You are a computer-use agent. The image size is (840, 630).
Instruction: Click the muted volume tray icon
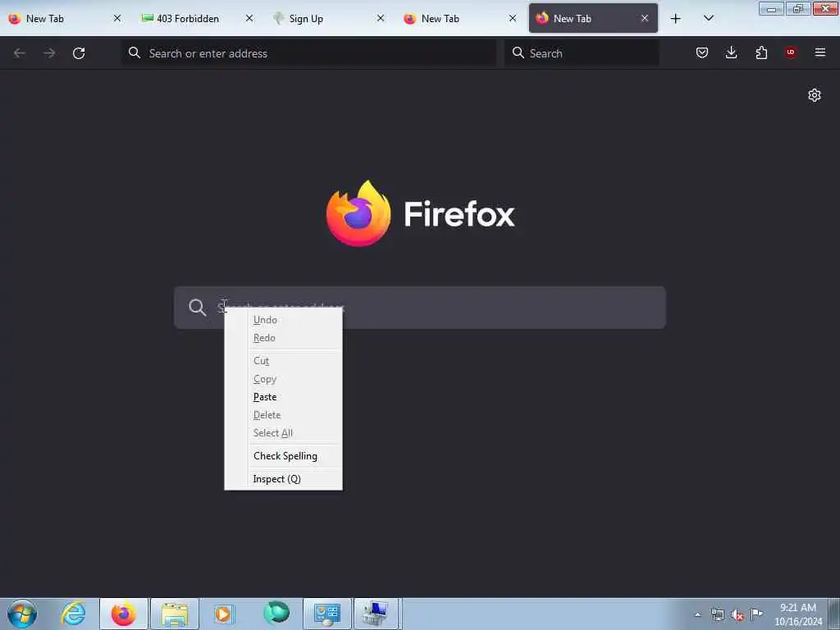click(737, 615)
